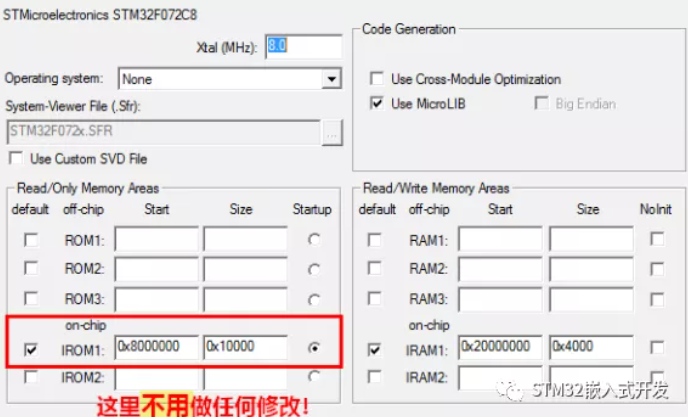Click the RAM2 Size field
Image resolution: width=688 pixels, height=417 pixels.
(x=591, y=269)
